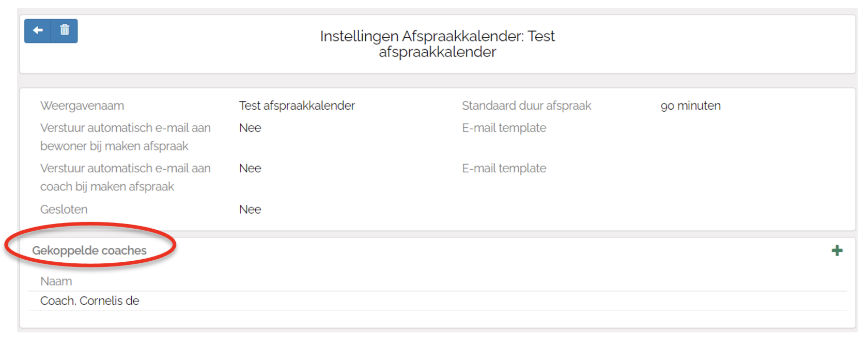Click the Instellingen Afspraakkalender page title

tap(437, 44)
